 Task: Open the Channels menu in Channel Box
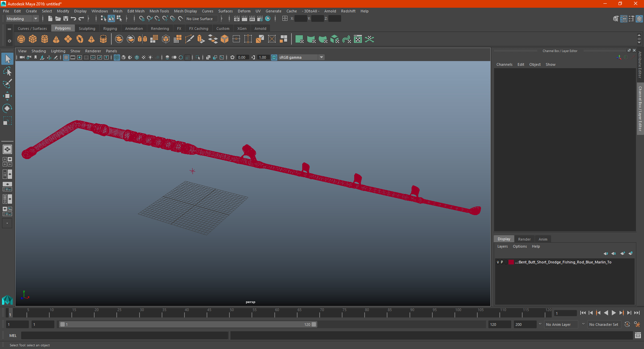click(x=504, y=64)
